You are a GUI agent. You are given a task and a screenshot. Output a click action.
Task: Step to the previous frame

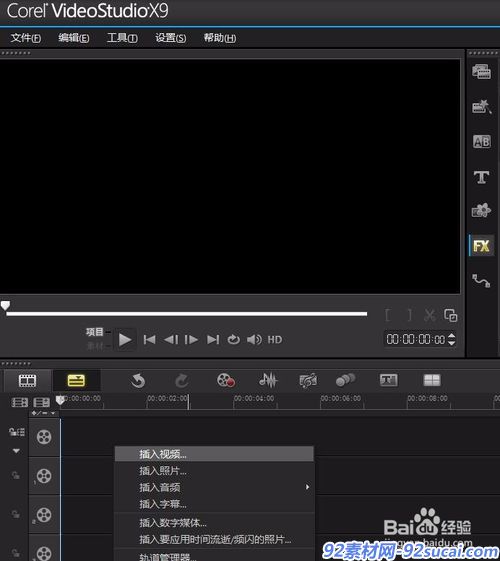tap(171, 340)
